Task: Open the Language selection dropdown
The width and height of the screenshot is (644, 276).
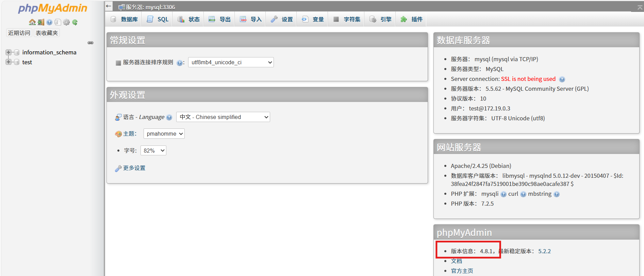Action: [x=223, y=117]
